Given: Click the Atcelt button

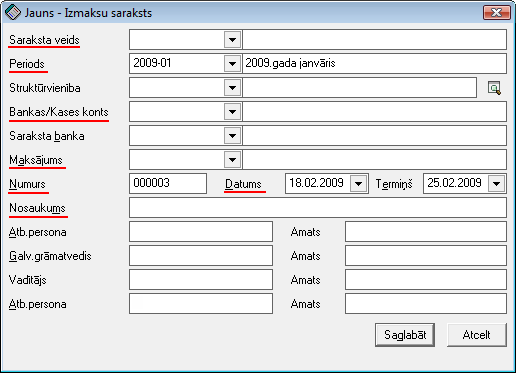Looking at the screenshot, I should coord(477,335).
